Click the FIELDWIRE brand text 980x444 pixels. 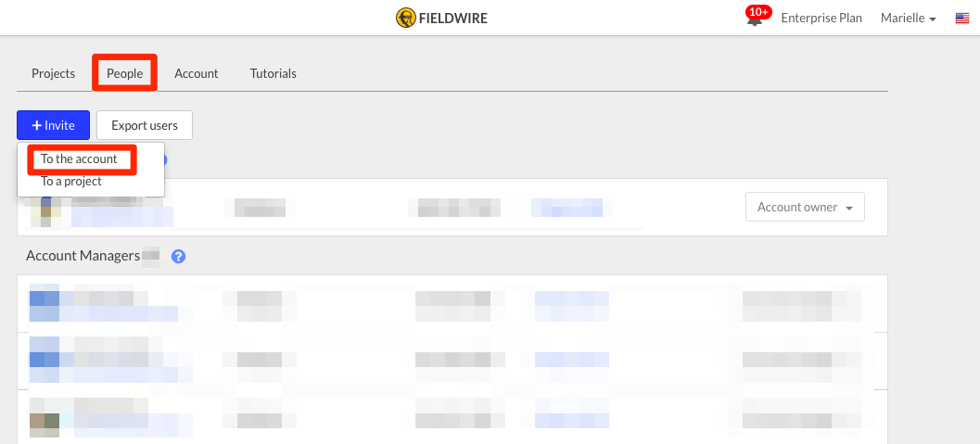click(453, 19)
